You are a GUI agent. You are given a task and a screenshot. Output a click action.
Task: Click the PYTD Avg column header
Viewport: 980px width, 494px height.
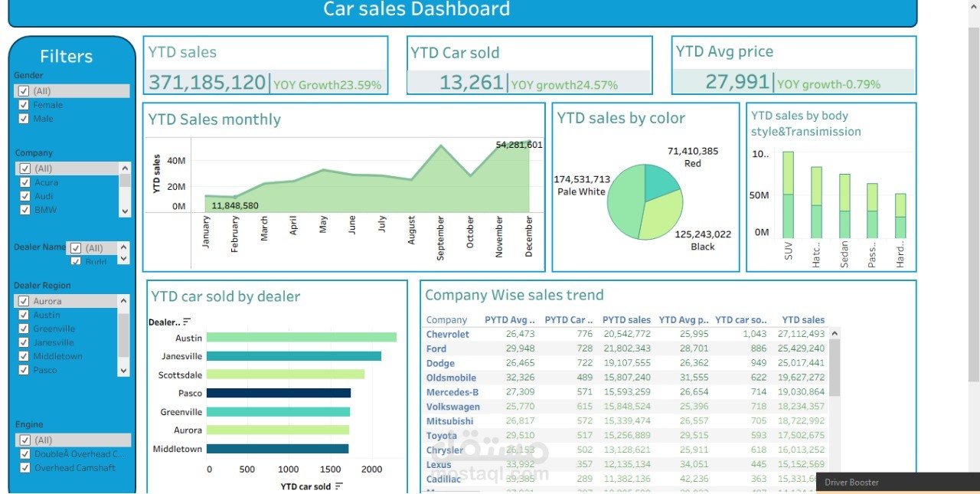coord(510,320)
